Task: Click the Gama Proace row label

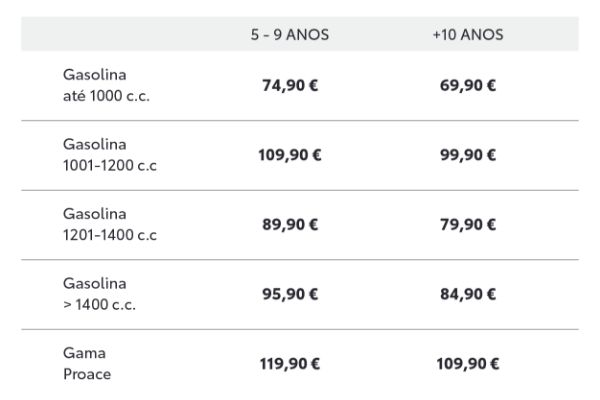Action: [x=87, y=363]
